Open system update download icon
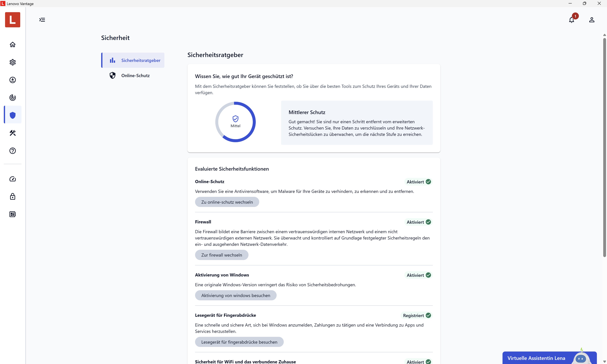The image size is (607, 364). 12,80
